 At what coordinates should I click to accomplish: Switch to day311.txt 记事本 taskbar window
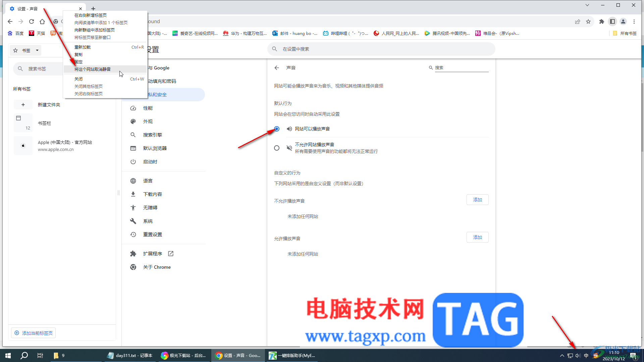(x=130, y=356)
